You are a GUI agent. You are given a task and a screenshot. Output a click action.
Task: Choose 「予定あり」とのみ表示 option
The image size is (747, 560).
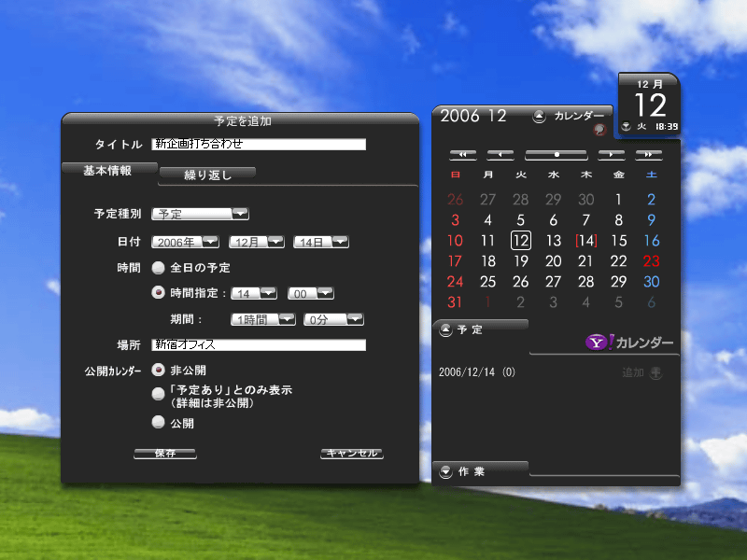(x=158, y=394)
